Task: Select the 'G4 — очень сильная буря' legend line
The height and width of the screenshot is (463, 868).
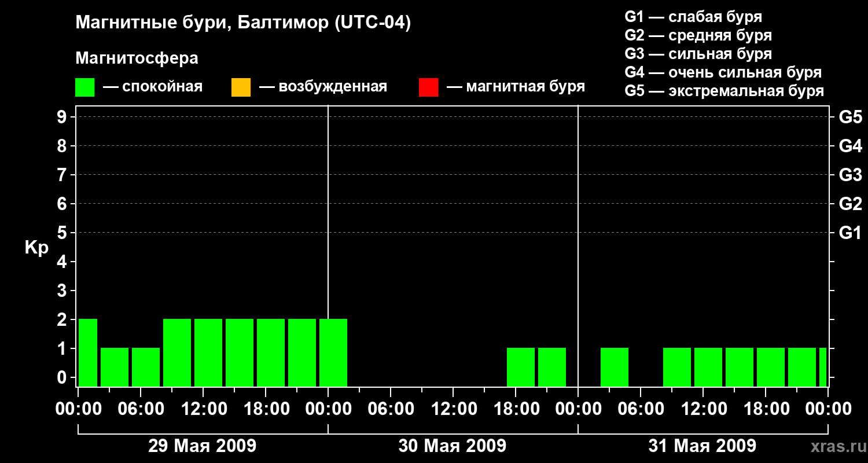Action: (x=723, y=72)
